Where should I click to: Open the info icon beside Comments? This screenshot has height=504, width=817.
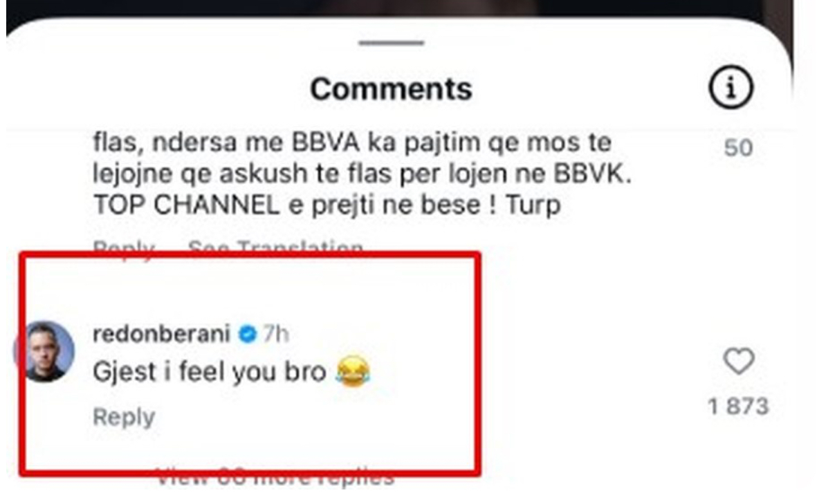coord(731,87)
